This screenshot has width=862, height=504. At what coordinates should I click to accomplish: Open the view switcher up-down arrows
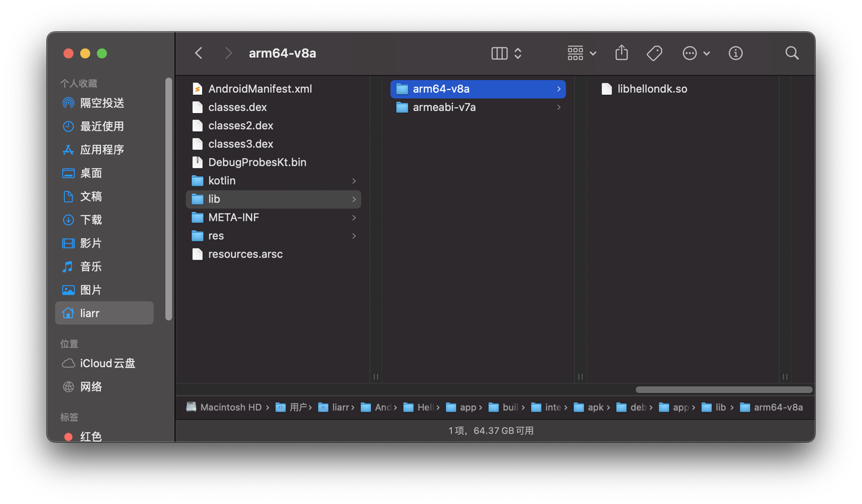pos(518,53)
